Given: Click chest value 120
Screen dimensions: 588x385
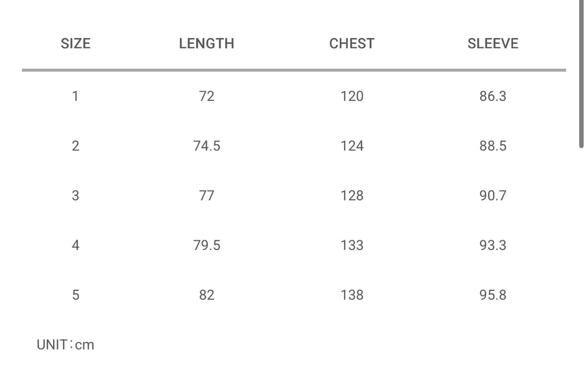Looking at the screenshot, I should click(x=352, y=96).
